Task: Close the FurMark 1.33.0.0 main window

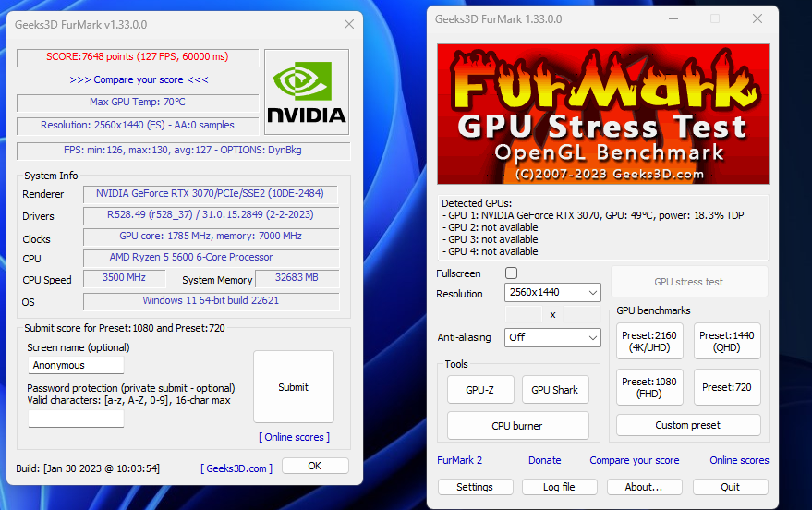Action: coord(757,19)
